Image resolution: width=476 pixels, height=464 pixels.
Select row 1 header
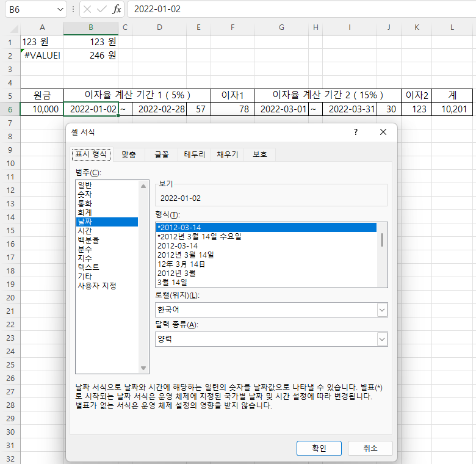coord(10,42)
